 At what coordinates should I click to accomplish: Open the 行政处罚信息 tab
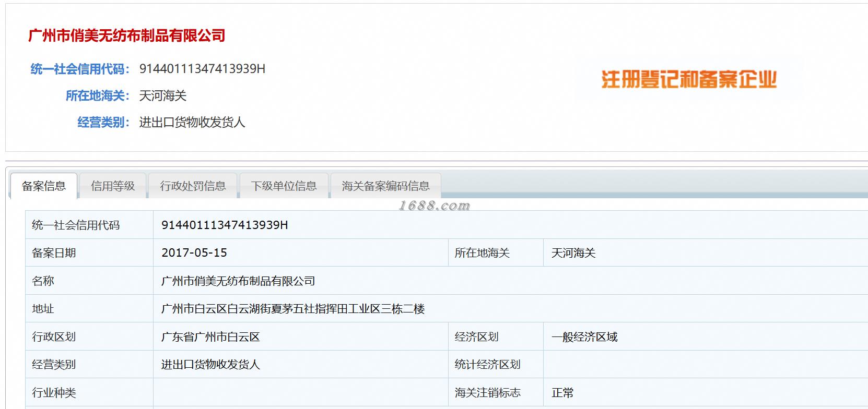coord(193,186)
